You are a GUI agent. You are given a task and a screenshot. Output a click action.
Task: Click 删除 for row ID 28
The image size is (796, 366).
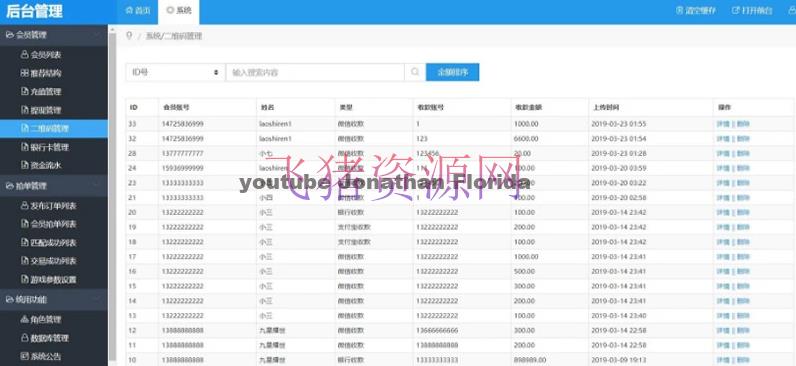pyautogui.click(x=743, y=153)
